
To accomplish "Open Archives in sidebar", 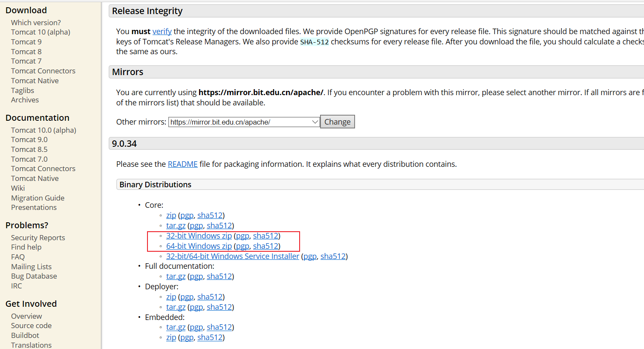I will coord(25,100).
